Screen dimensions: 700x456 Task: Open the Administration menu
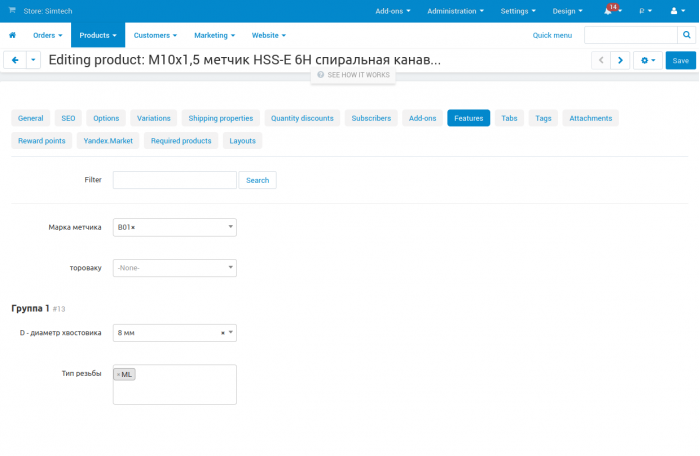[455, 11]
